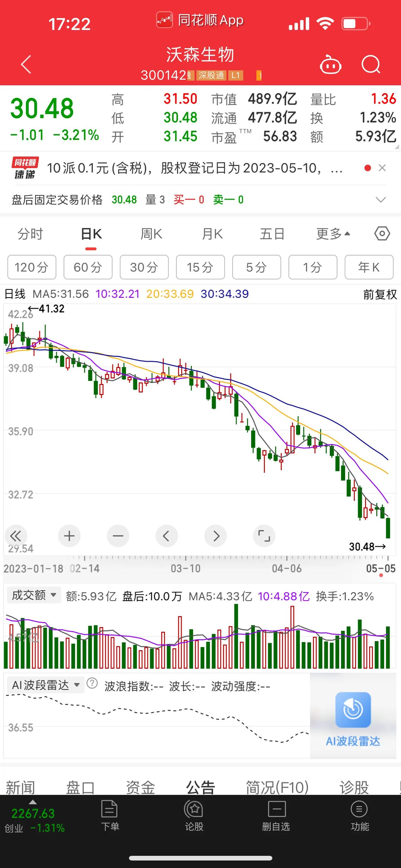Tap last candlestick at 30.48
This screenshot has width=401, height=868.
[388, 528]
